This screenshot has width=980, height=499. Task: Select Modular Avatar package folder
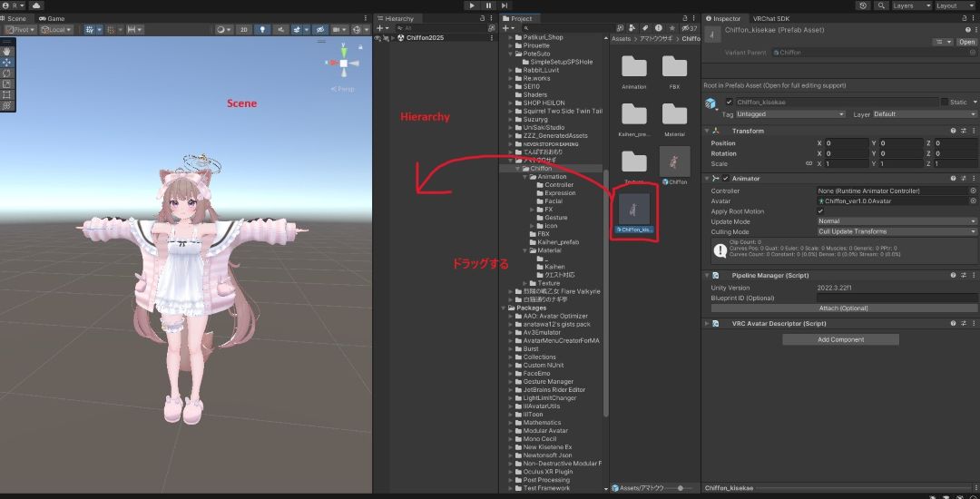click(545, 430)
